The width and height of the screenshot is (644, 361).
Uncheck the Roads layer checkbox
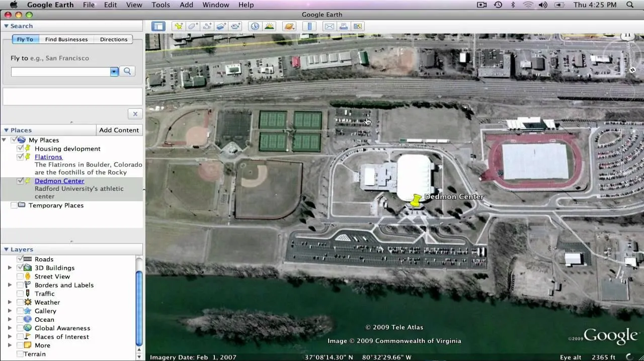pyautogui.click(x=20, y=259)
